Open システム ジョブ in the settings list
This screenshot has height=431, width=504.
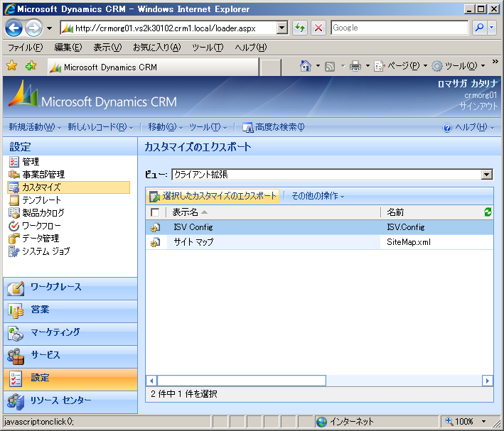(x=39, y=251)
